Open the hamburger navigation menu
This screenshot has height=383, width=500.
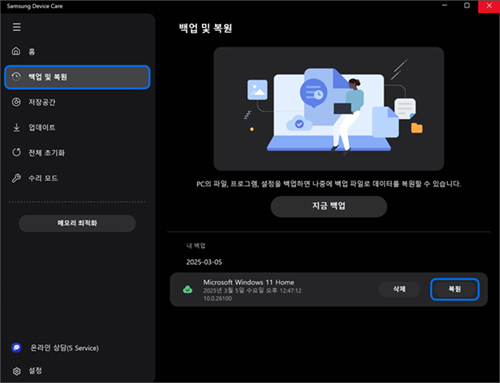pyautogui.click(x=17, y=27)
